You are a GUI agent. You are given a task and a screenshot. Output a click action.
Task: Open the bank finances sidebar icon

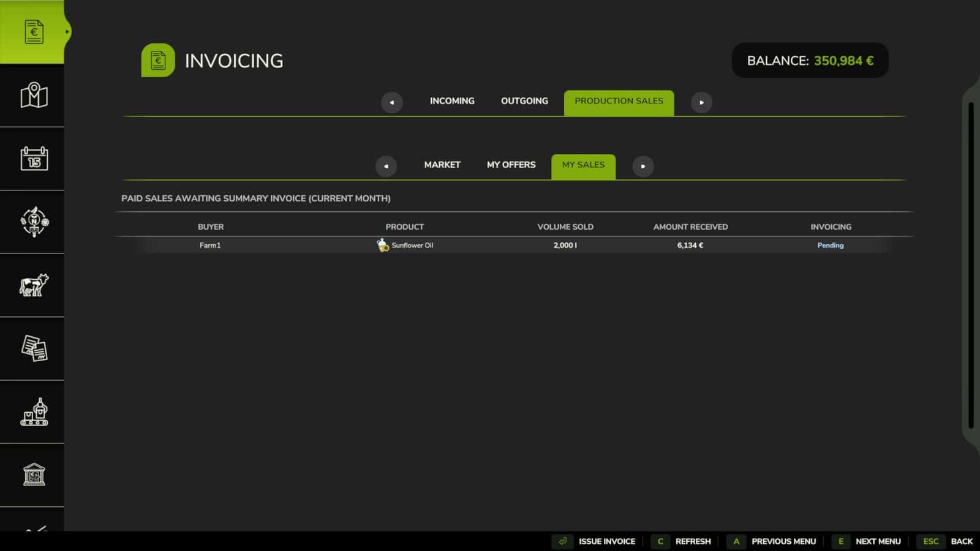point(34,474)
